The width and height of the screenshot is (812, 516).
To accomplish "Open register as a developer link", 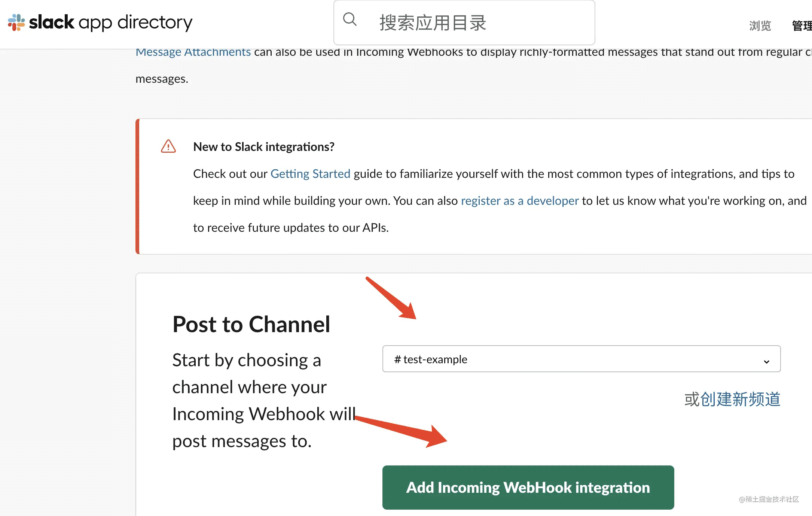I will pos(519,201).
